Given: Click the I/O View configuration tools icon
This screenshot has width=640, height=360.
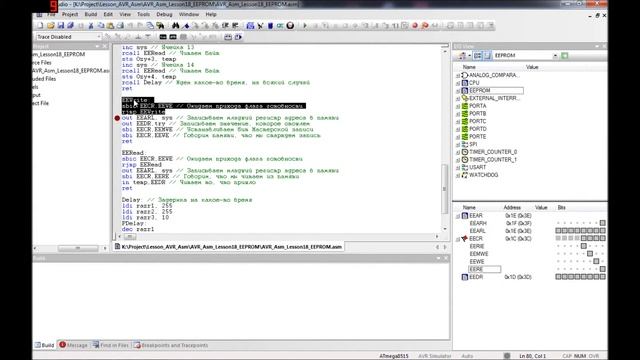Looking at the screenshot, I should click(x=462, y=56).
